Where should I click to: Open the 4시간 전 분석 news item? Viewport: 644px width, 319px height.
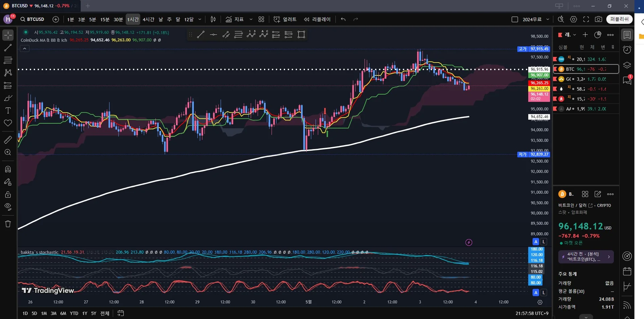[586, 257]
